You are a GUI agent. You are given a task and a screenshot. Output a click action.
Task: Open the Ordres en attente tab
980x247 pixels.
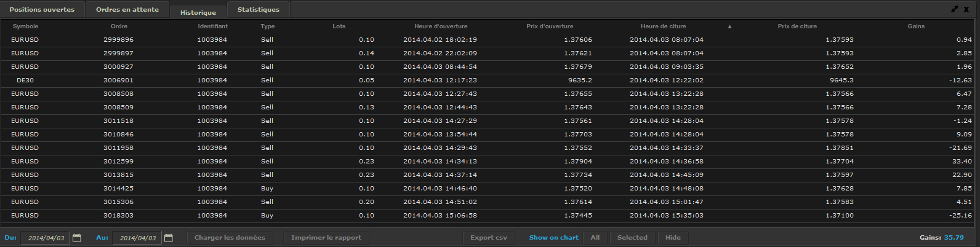point(127,10)
